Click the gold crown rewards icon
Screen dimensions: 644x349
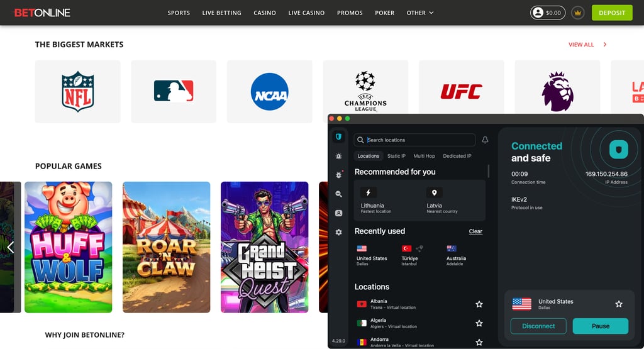point(577,13)
